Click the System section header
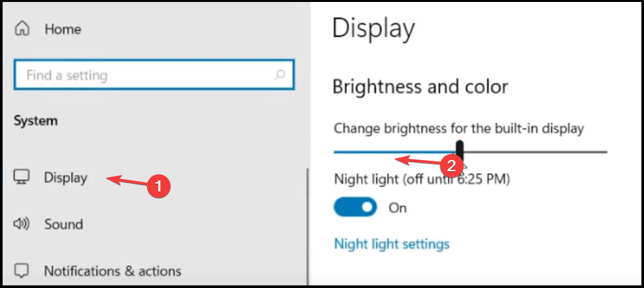The height and width of the screenshot is (288, 644). pyautogui.click(x=35, y=121)
